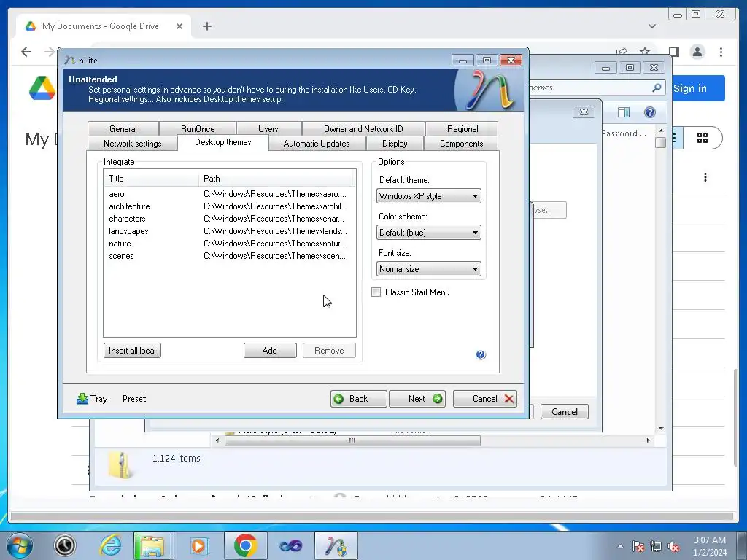This screenshot has height=560, width=747.
Task: Open the Display tab
Action: pyautogui.click(x=395, y=144)
